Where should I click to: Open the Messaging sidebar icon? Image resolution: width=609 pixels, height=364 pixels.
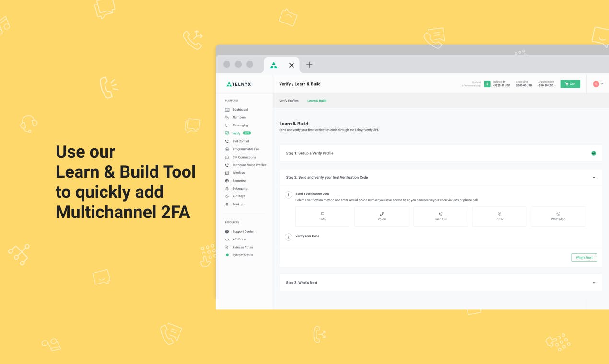tap(227, 125)
